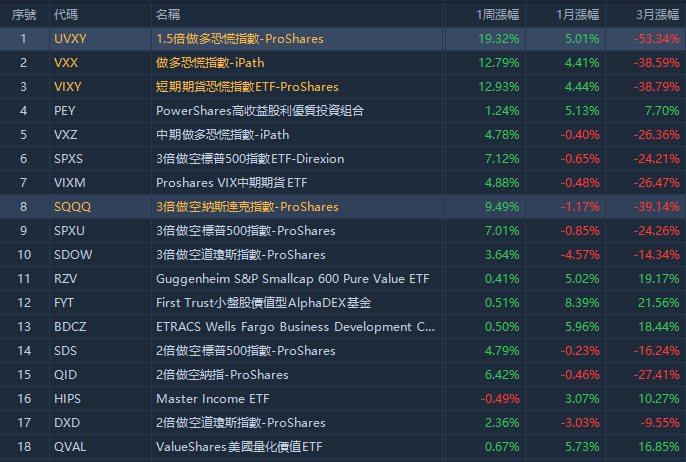686x462 pixels.
Task: Sort by the 代碼 column header
Action: tap(66, 15)
